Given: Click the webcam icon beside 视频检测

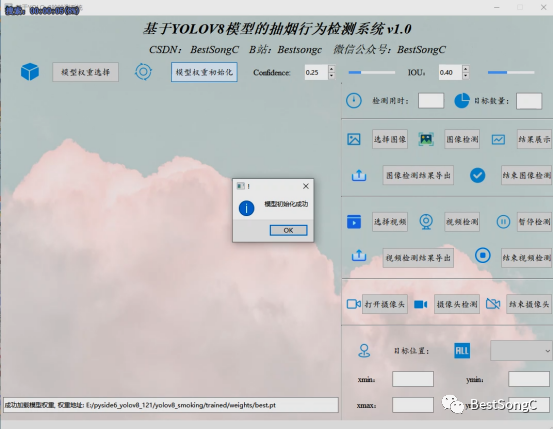Looking at the screenshot, I should click(426, 222).
